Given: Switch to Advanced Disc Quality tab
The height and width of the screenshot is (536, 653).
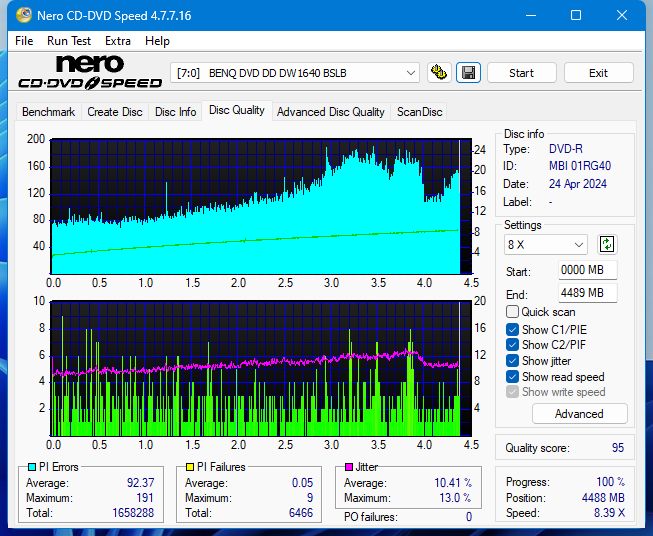Looking at the screenshot, I should tap(331, 112).
